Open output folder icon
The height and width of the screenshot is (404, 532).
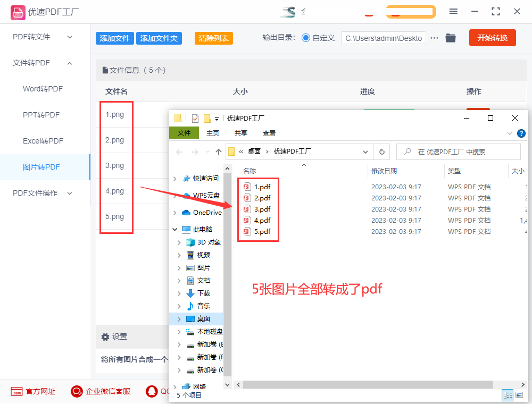pos(450,38)
